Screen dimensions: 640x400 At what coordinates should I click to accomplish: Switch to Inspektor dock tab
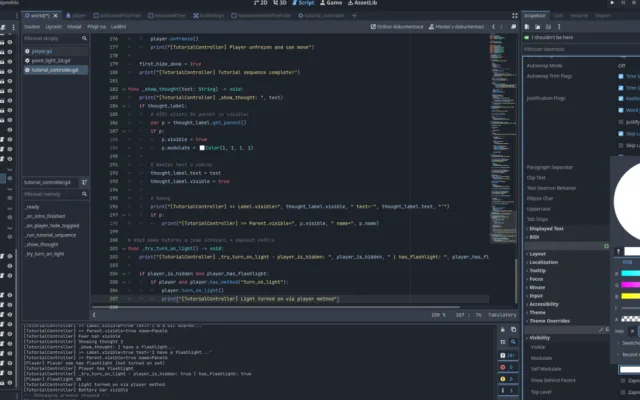click(535, 16)
